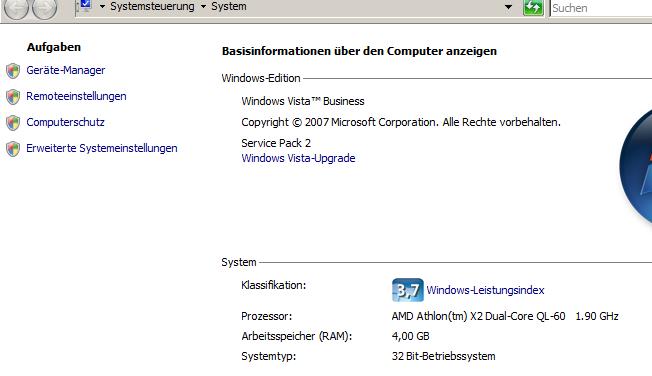Select the Systemsteuerung breadcrumb item
The width and height of the screenshot is (652, 376).
click(152, 6)
